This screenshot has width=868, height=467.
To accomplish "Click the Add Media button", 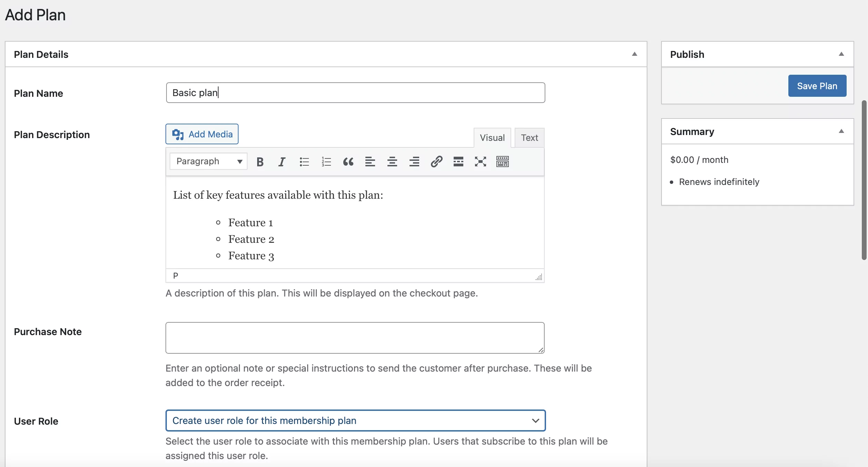I will (202, 134).
